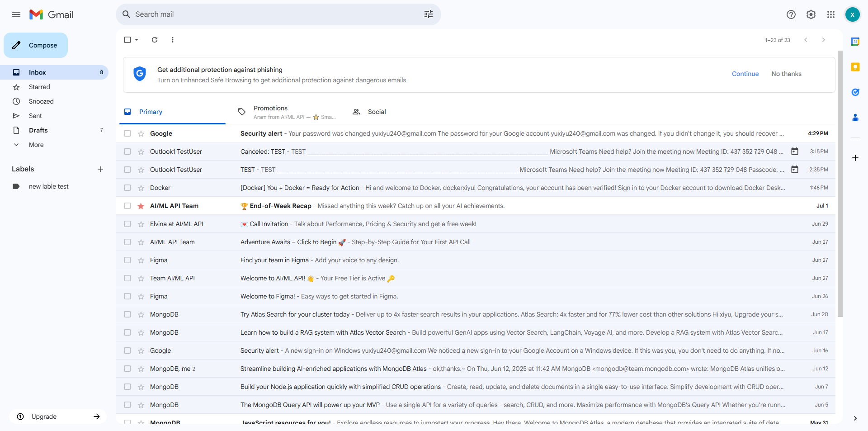The height and width of the screenshot is (431, 868).
Task: Click the Gmail logo
Action: tap(52, 14)
